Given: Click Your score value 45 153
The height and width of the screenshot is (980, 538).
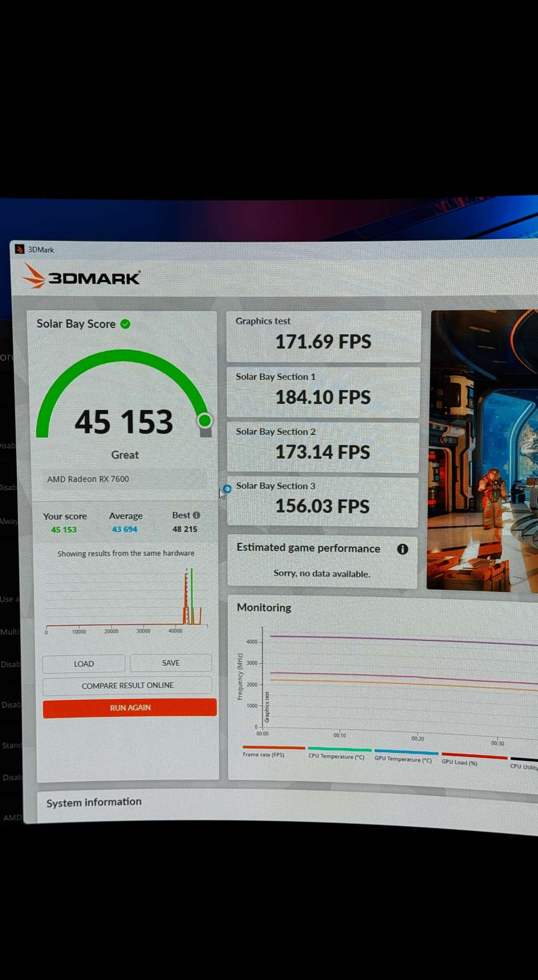Looking at the screenshot, I should (64, 530).
